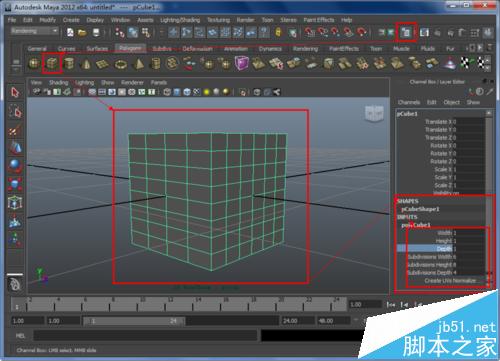Activate the Move tool in toolbox
Screen dimensions: 500x361
tap(15, 148)
